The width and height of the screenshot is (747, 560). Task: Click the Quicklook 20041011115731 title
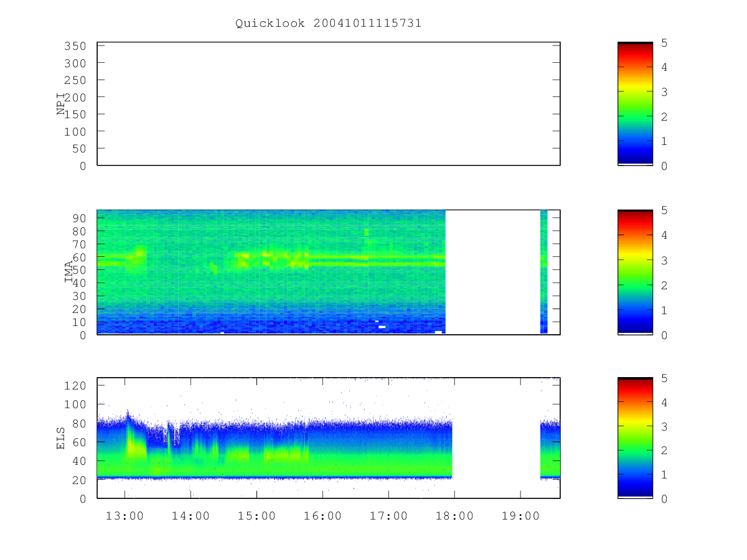click(x=328, y=23)
